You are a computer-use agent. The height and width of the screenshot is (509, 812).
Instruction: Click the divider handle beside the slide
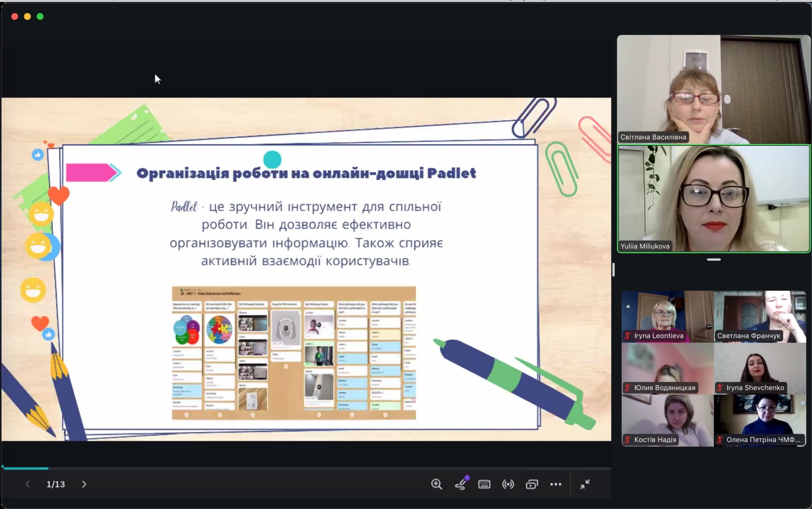613,270
